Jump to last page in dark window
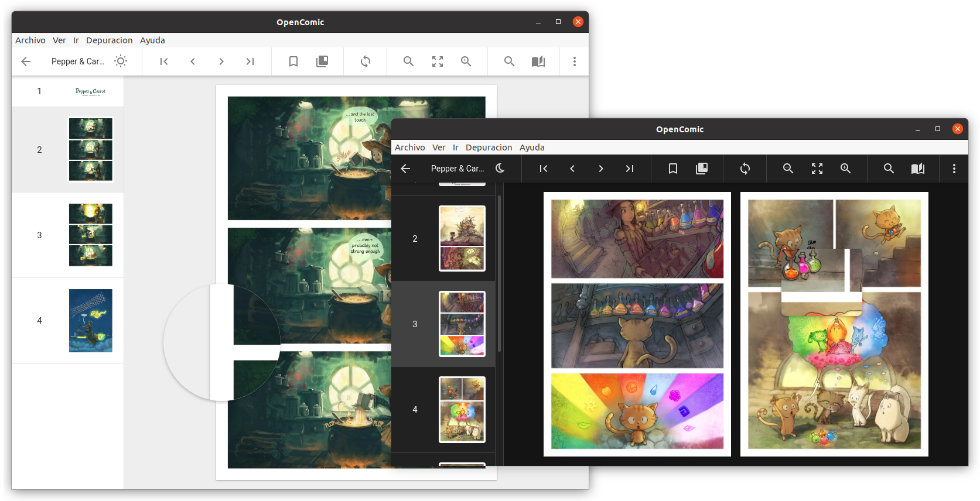Image resolution: width=980 pixels, height=501 pixels. [x=630, y=169]
